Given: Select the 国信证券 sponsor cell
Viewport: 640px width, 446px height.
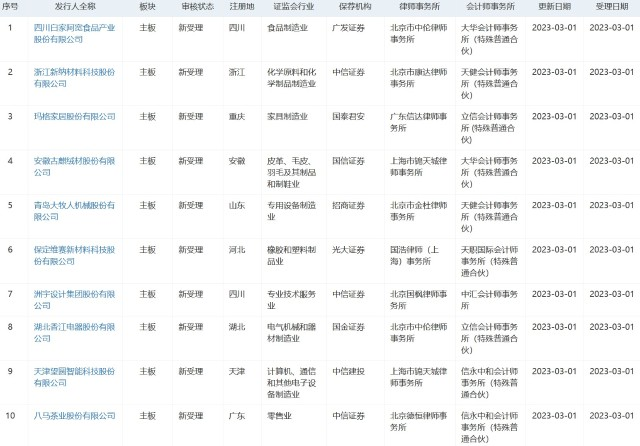Looking at the screenshot, I should (348, 161).
